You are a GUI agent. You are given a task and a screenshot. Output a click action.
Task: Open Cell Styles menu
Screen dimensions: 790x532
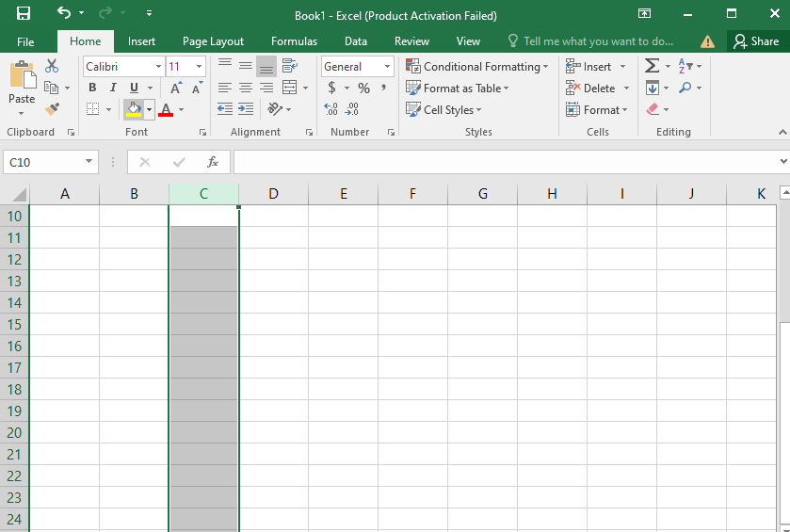pyautogui.click(x=443, y=110)
